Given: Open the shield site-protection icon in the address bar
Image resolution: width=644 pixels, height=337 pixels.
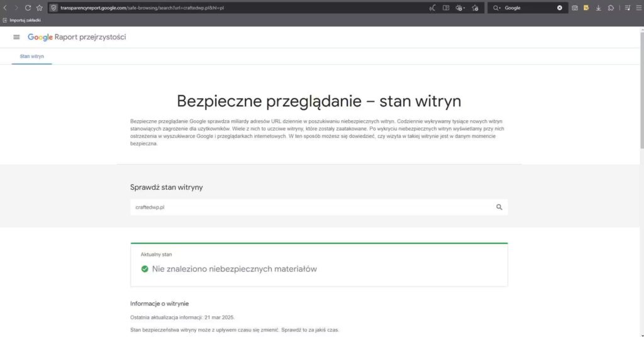Looking at the screenshot, I should [x=54, y=8].
